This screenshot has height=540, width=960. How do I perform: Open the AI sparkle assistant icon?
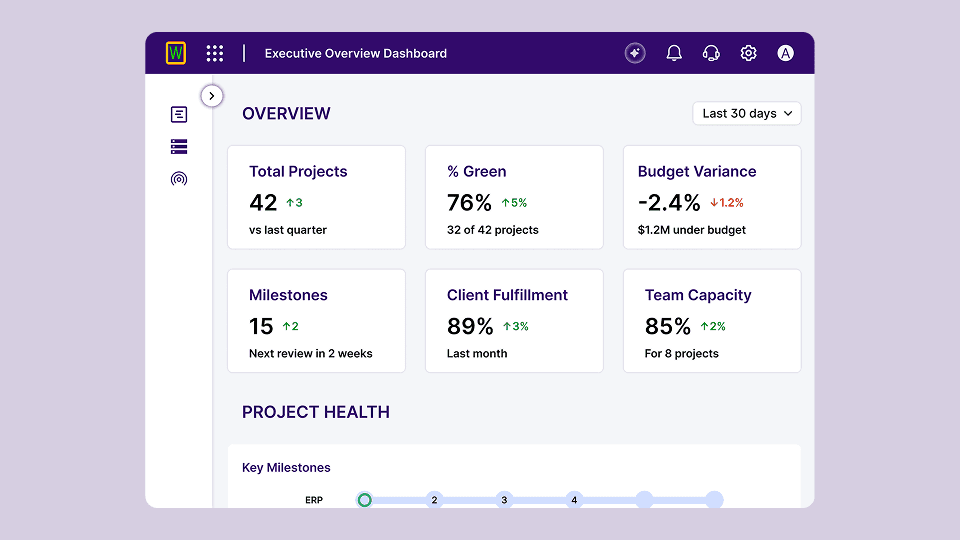click(635, 53)
